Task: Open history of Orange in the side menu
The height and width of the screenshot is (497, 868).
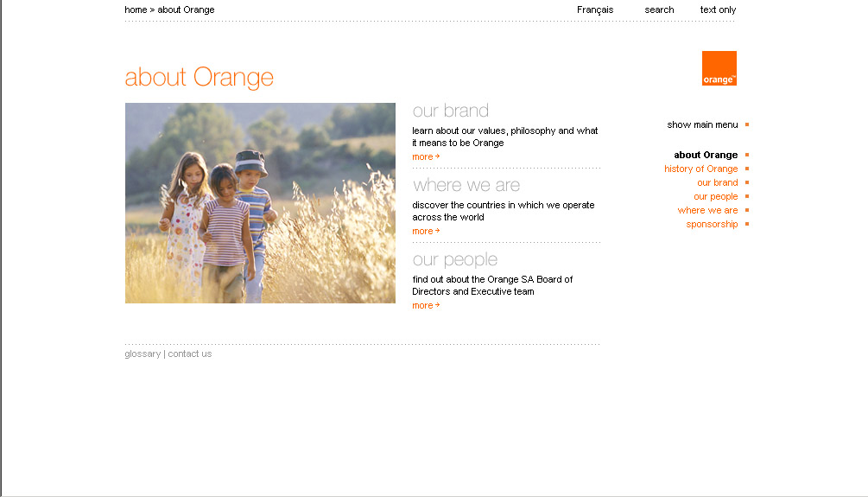Action: [700, 169]
